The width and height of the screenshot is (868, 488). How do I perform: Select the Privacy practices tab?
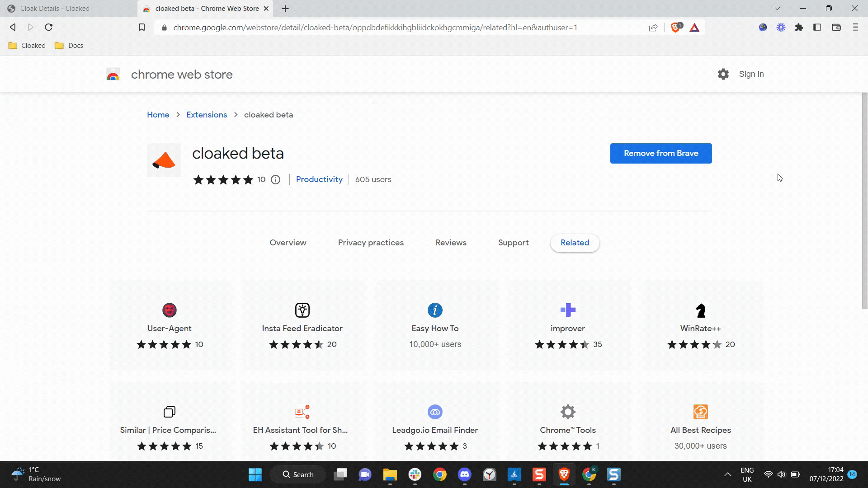click(x=371, y=243)
